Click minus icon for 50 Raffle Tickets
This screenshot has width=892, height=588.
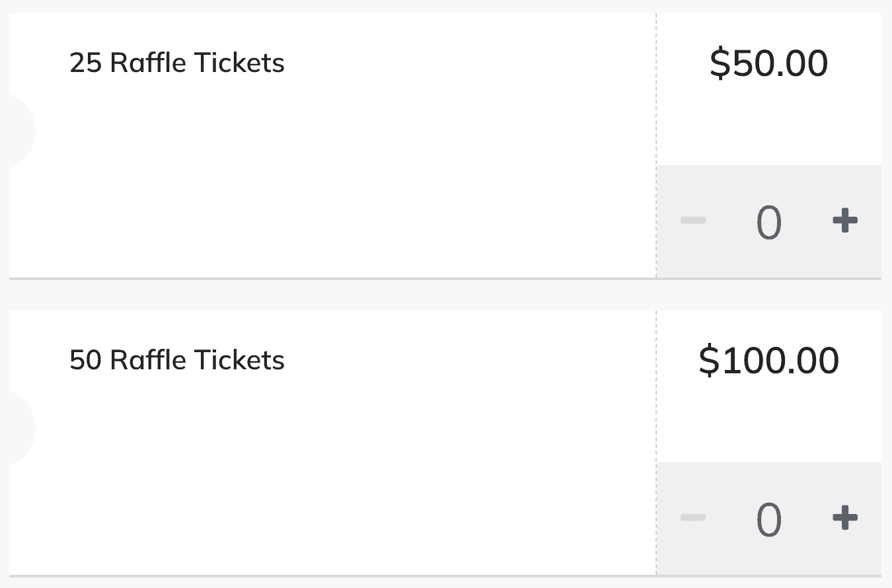693,518
